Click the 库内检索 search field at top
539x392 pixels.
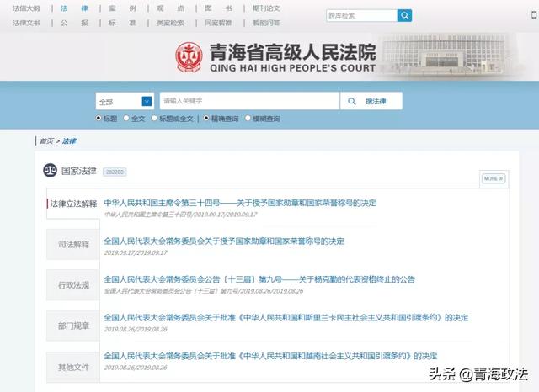click(x=361, y=15)
